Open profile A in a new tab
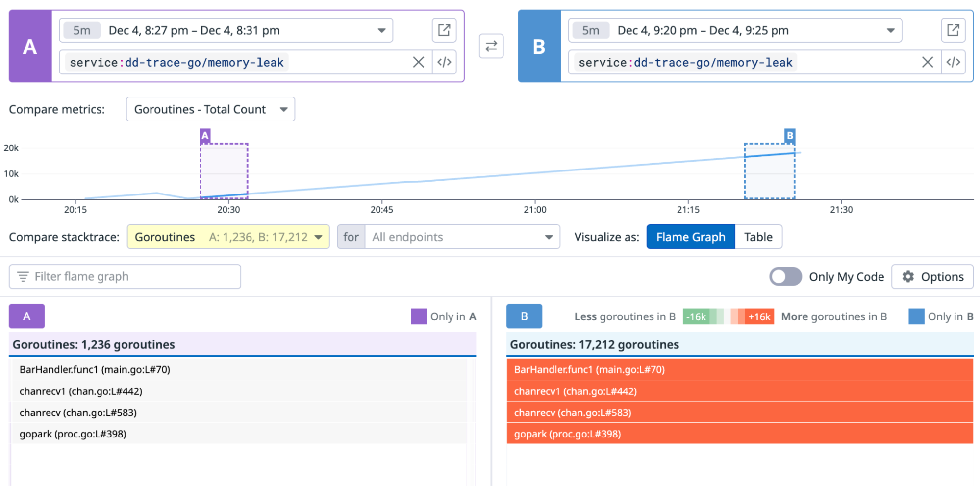 pyautogui.click(x=444, y=30)
